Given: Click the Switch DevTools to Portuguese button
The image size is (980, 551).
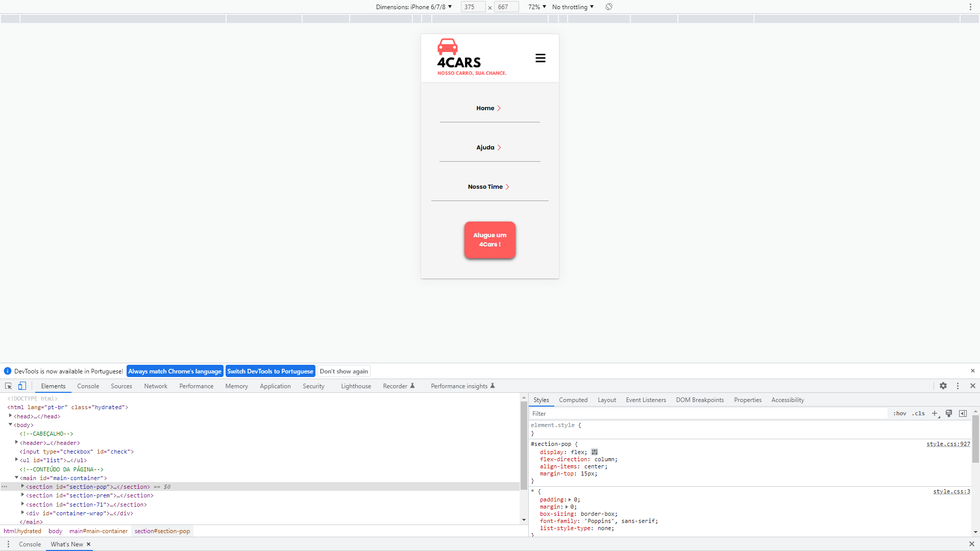Looking at the screenshot, I should pos(271,371).
